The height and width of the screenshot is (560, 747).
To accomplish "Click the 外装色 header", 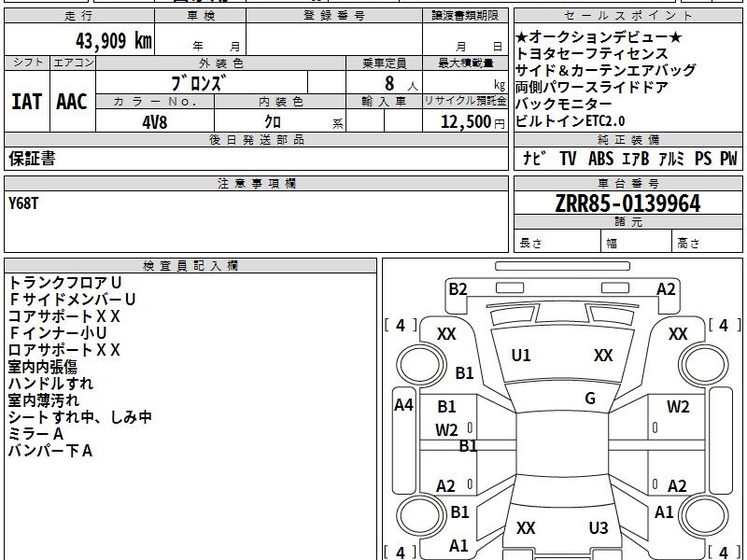I will pos(220,63).
